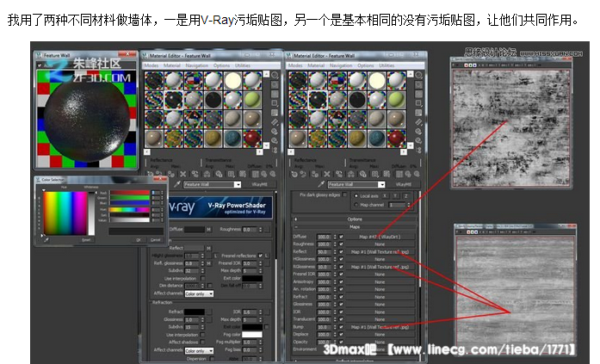Viewport: 600px width, 364px height.
Task: Click Reset Map X icon in left Material Editor
Action: [x=182, y=174]
